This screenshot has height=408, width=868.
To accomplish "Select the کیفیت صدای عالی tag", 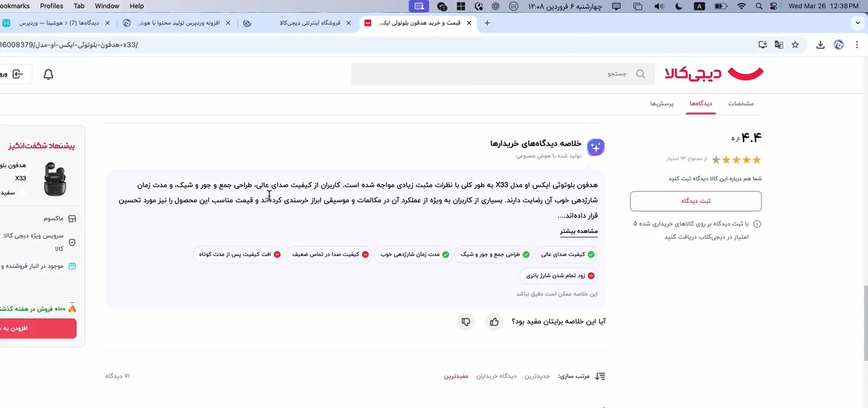I will tap(567, 254).
